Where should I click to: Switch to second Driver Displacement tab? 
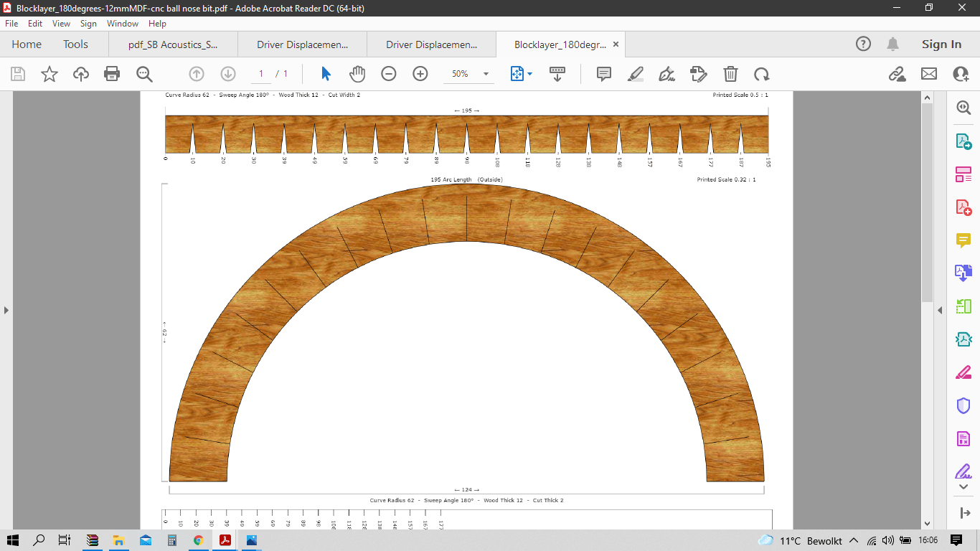coord(431,44)
